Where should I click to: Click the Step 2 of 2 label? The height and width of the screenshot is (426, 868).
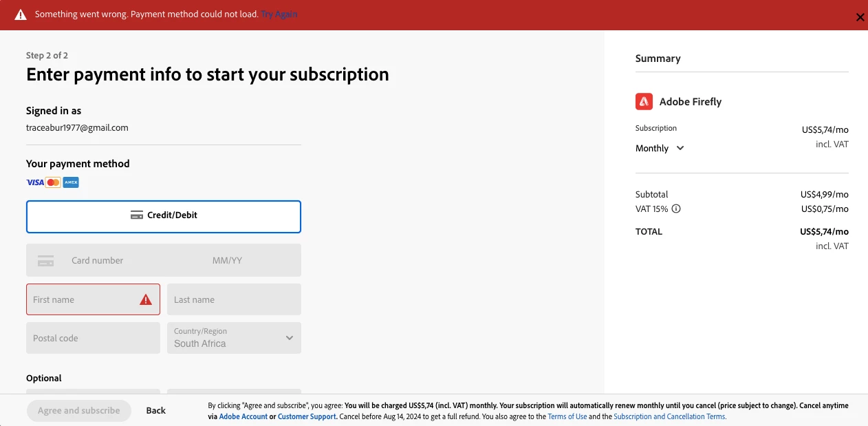point(47,55)
